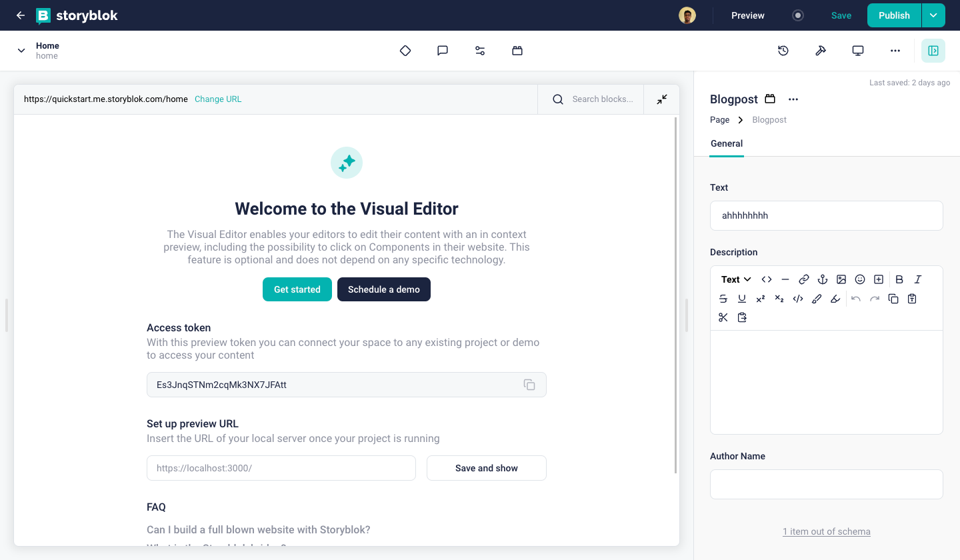Go back using the top-left arrow
The image size is (960, 560).
21,15
